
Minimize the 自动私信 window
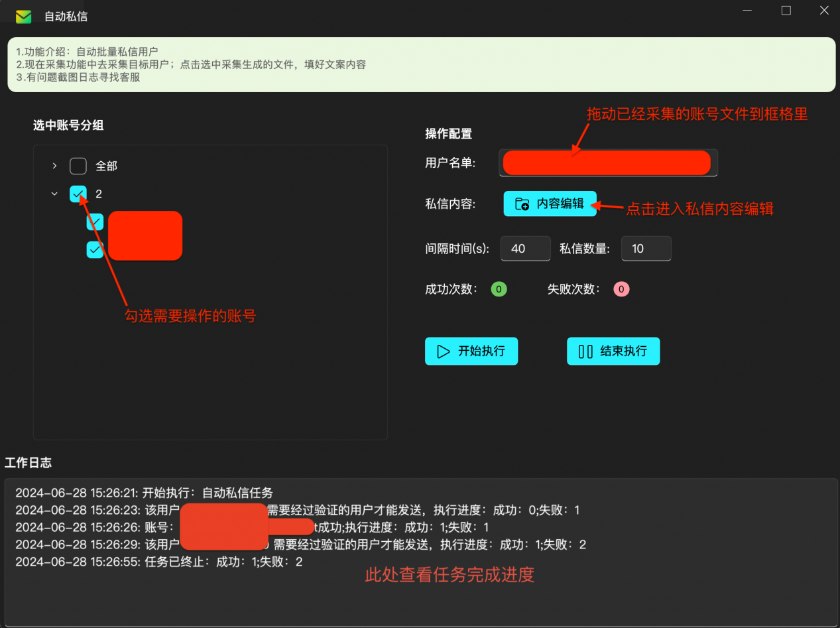coord(748,11)
